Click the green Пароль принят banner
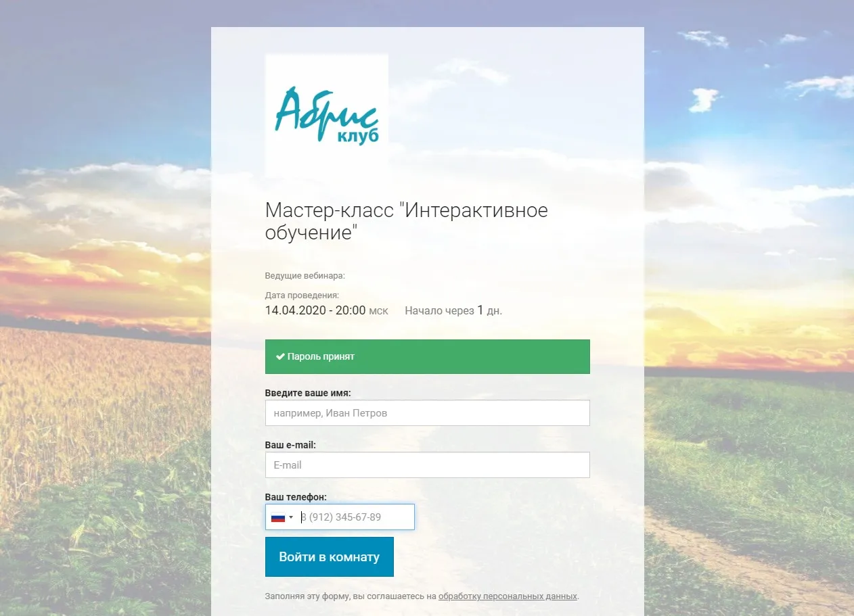Viewport: 854px width, 616px height. (x=428, y=356)
